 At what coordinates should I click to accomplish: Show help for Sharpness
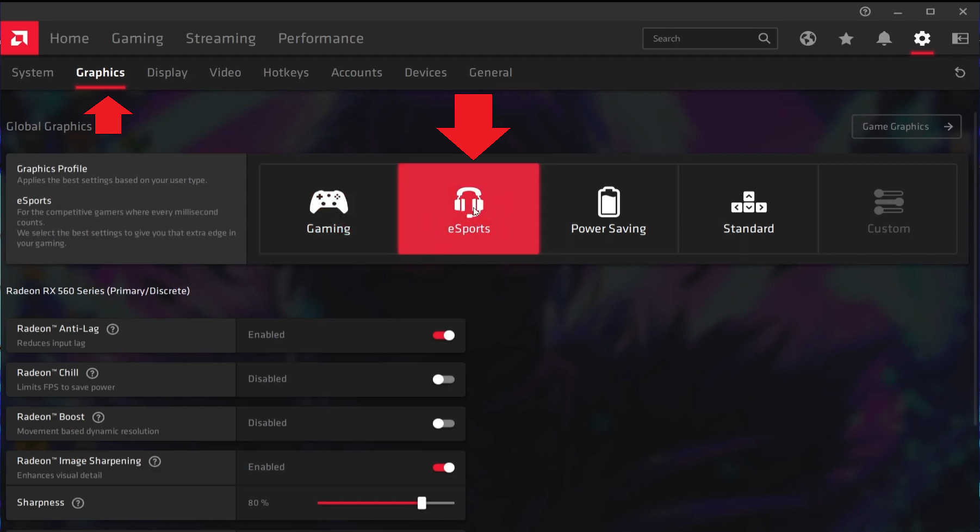point(78,503)
